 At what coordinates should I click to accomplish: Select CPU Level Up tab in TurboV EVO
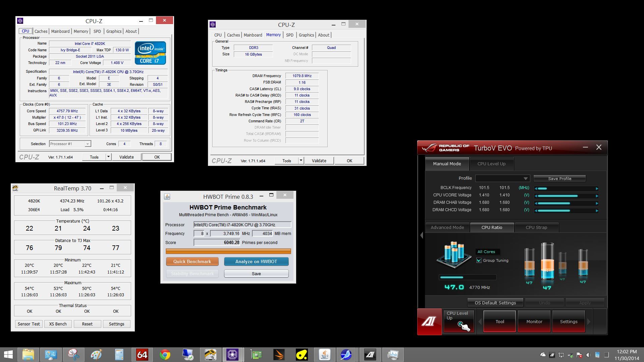tap(491, 164)
